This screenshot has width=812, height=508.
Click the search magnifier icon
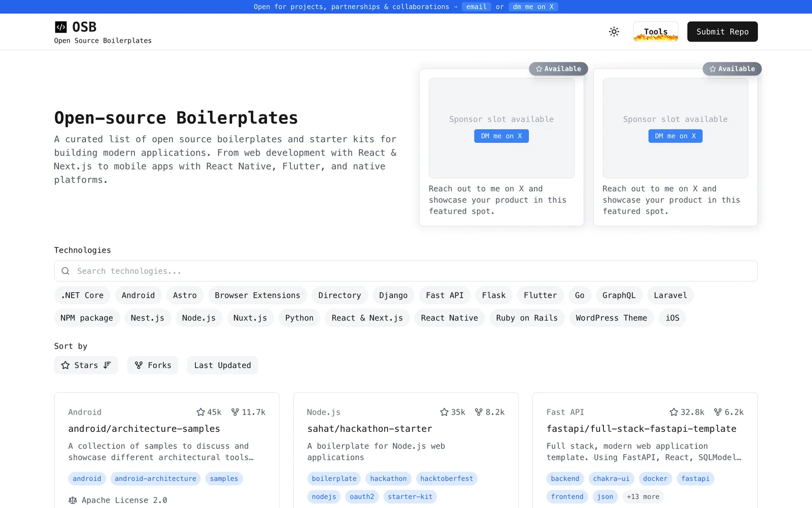click(65, 271)
